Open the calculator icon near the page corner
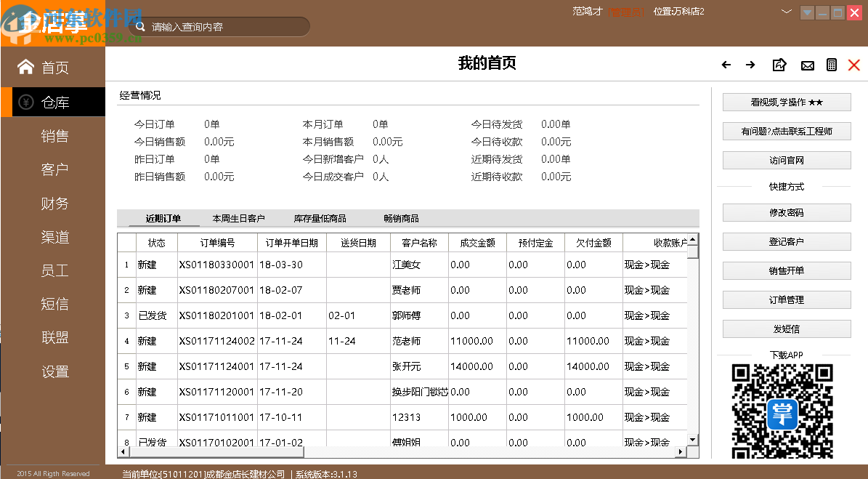This screenshot has height=479, width=868. point(832,65)
